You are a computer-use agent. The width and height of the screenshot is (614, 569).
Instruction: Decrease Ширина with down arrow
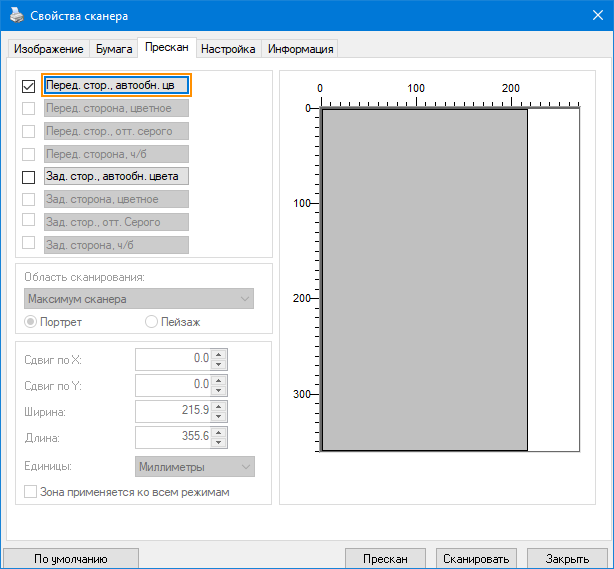[x=219, y=416]
